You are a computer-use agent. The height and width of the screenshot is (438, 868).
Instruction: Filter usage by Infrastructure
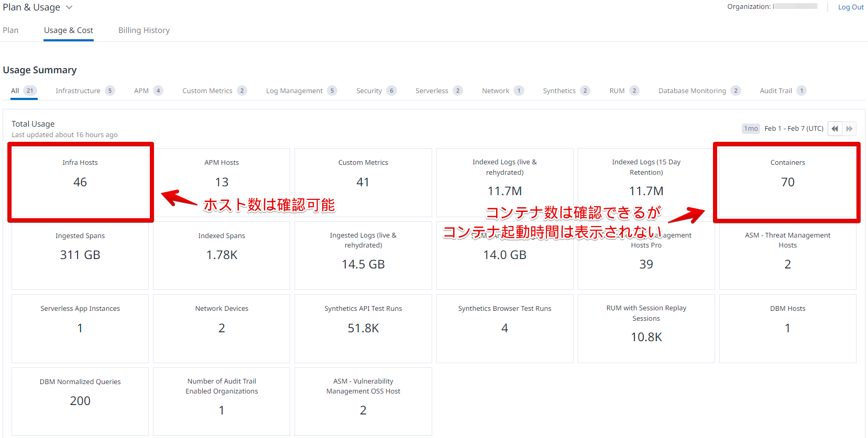point(85,91)
